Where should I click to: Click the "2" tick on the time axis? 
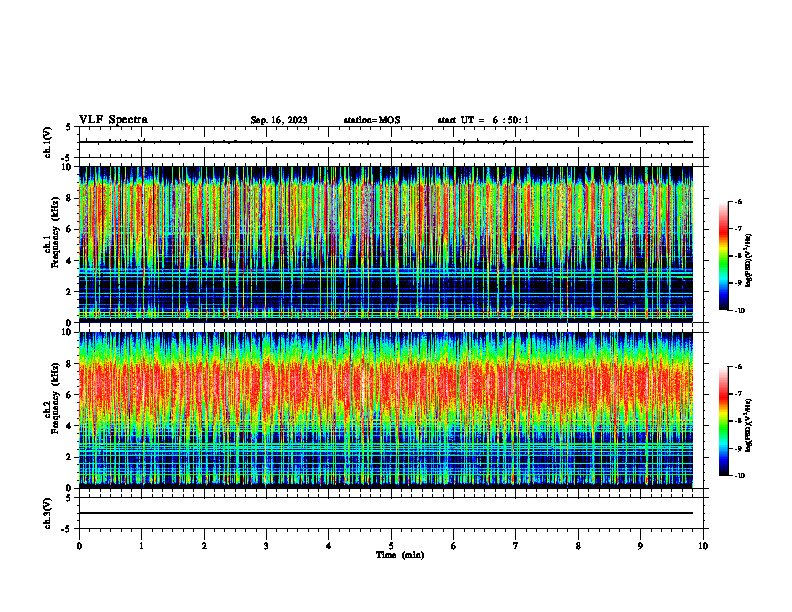(x=204, y=546)
